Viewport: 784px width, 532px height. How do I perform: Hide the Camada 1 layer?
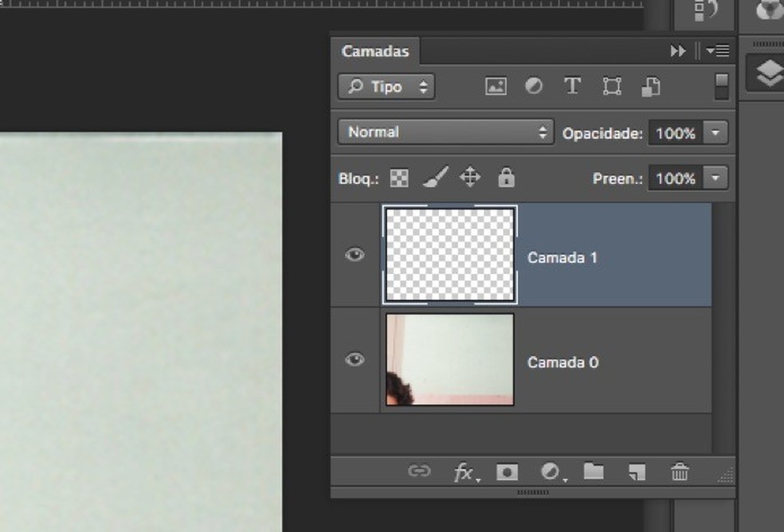(355, 255)
